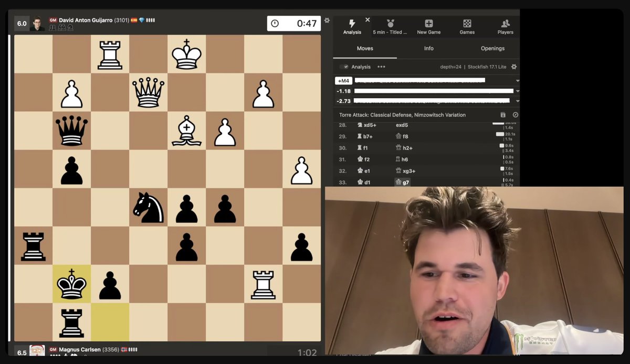Click the compass icon beside the opening name
The image size is (630, 364).
(515, 115)
